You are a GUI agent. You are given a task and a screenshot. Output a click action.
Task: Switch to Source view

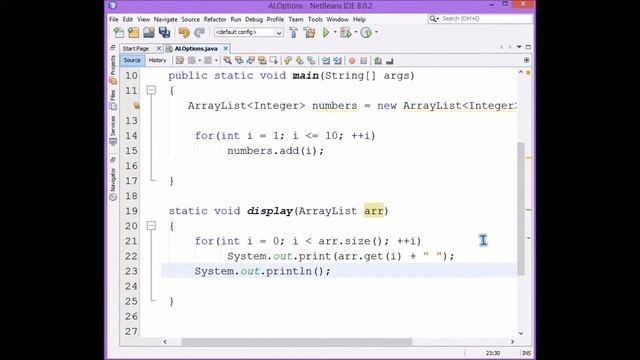(x=132, y=60)
